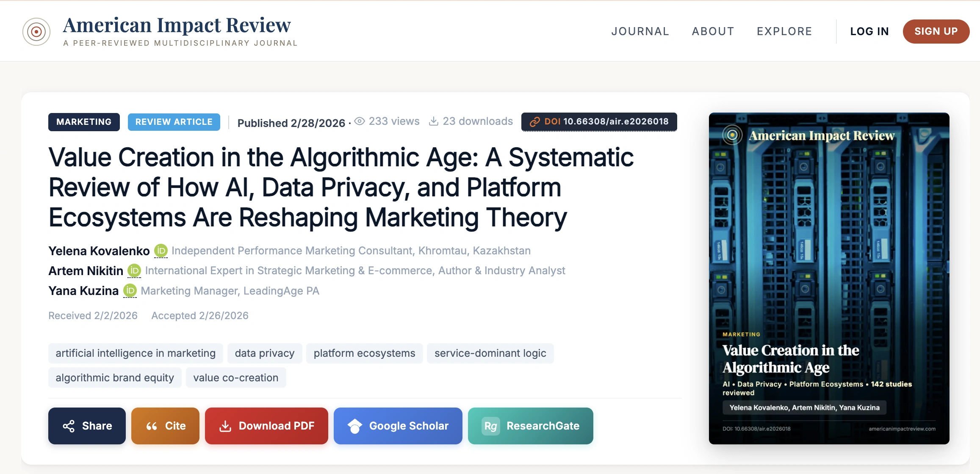This screenshot has width=980, height=474.
Task: Select the 'data privacy' keyword tag
Action: click(x=265, y=353)
